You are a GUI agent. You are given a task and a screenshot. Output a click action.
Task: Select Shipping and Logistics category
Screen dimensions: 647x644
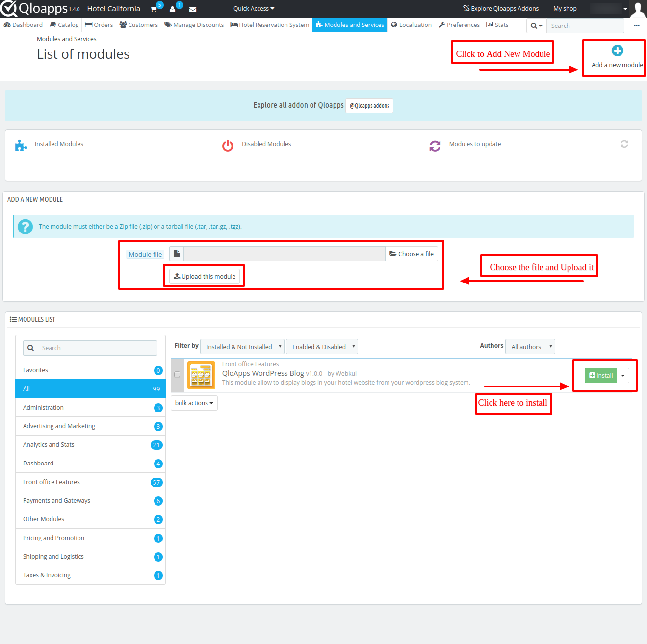90,557
